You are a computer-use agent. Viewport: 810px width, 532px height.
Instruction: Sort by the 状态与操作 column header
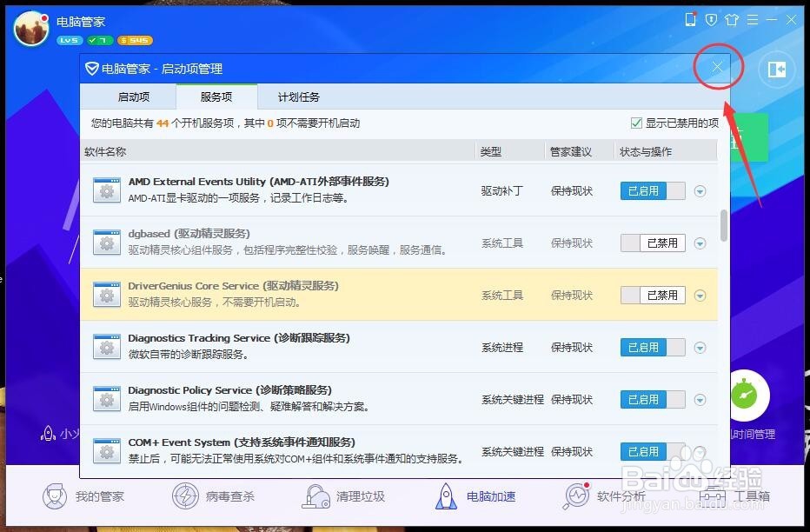pyautogui.click(x=646, y=152)
